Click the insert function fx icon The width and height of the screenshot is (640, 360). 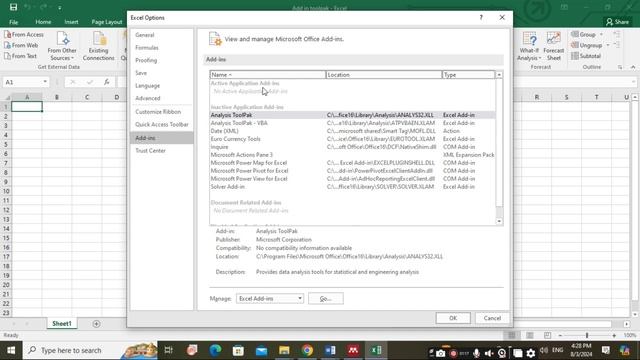tap(107, 82)
